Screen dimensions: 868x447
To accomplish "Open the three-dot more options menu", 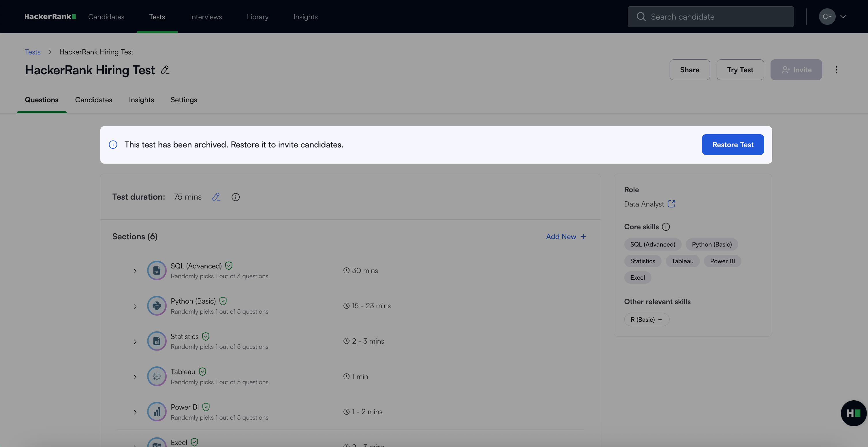I will click(836, 70).
